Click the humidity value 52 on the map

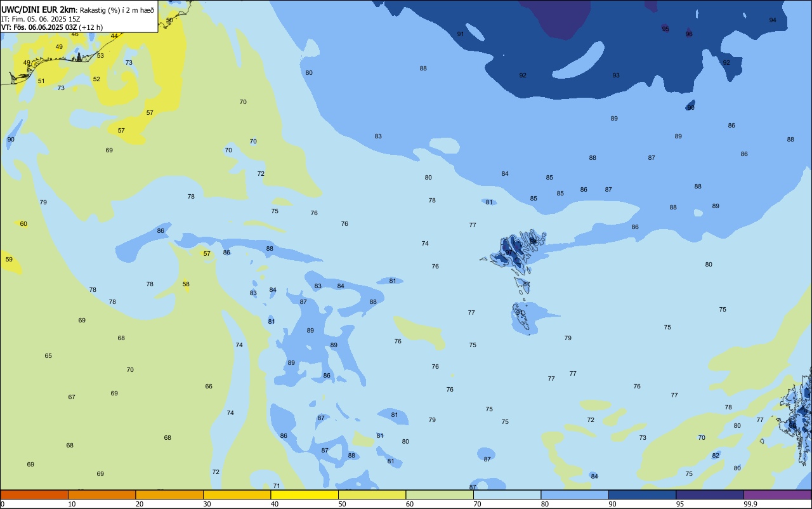click(96, 79)
